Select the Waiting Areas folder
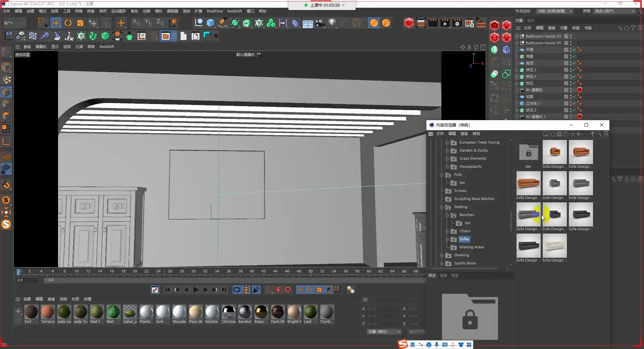This screenshot has height=349, width=644. pyautogui.click(x=471, y=247)
